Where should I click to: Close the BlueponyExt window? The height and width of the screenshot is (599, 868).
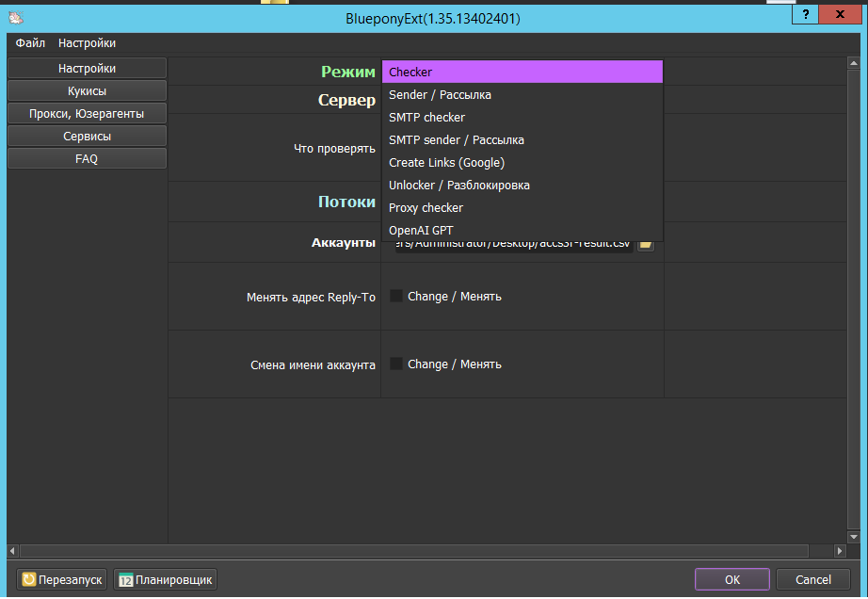coord(840,14)
